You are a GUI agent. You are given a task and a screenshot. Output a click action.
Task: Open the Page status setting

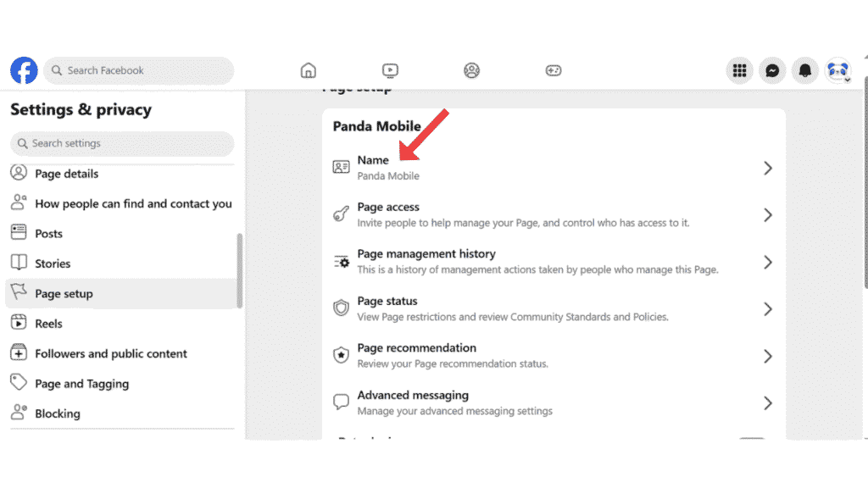click(554, 308)
